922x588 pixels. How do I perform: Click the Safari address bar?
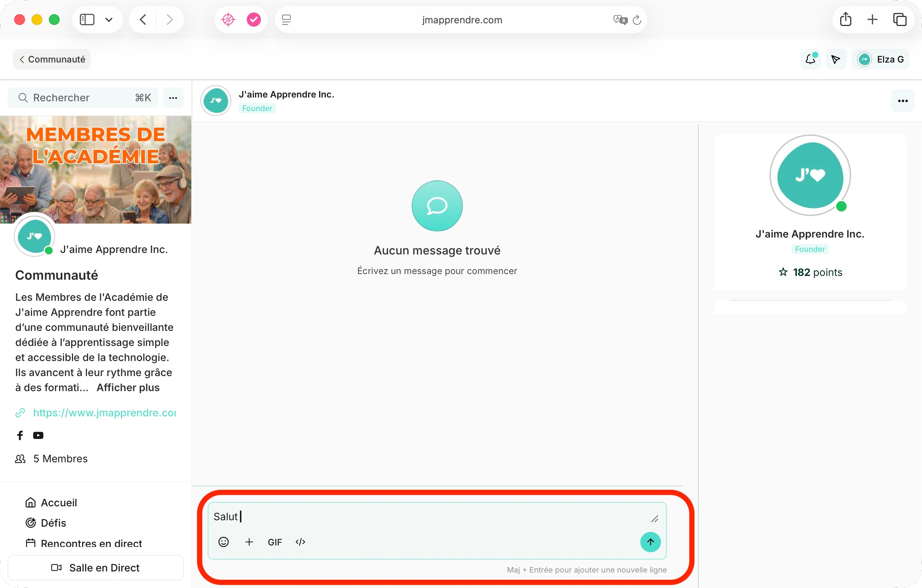[461, 20]
